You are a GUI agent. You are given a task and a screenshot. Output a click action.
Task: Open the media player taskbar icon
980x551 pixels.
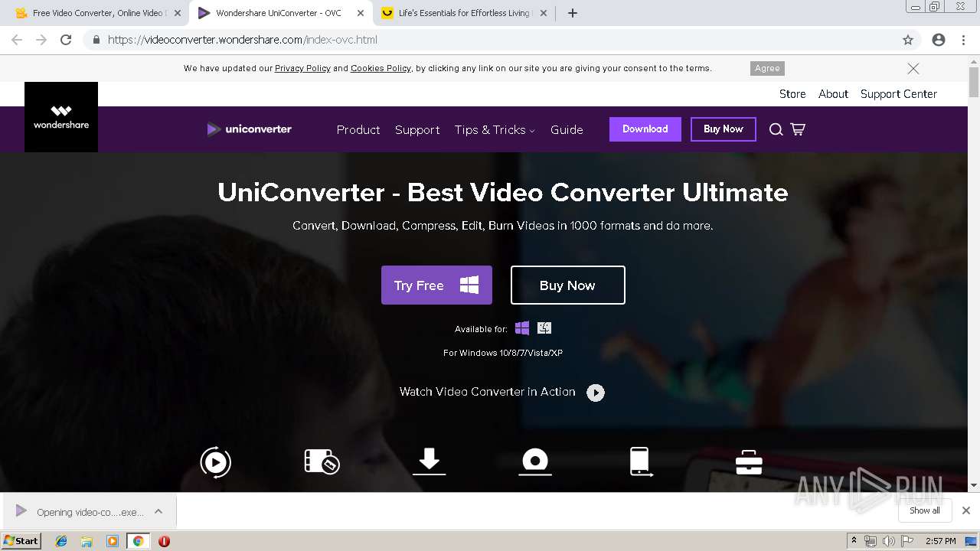(113, 541)
